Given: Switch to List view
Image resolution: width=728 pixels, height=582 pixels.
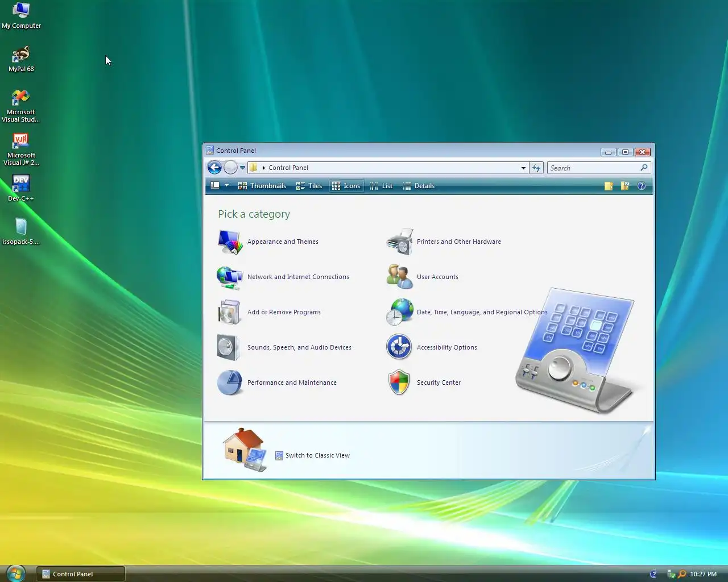Looking at the screenshot, I should tap(381, 186).
